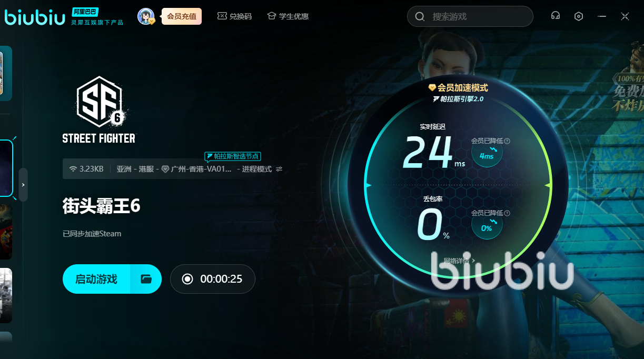Viewport: 644px width, 359px height.
Task: Click the headset customer support icon
Action: (x=555, y=16)
